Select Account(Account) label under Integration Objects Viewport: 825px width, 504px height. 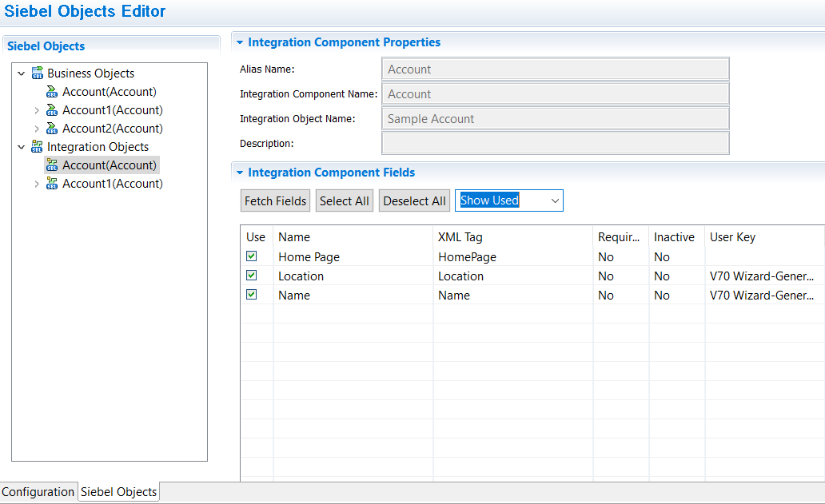point(110,165)
